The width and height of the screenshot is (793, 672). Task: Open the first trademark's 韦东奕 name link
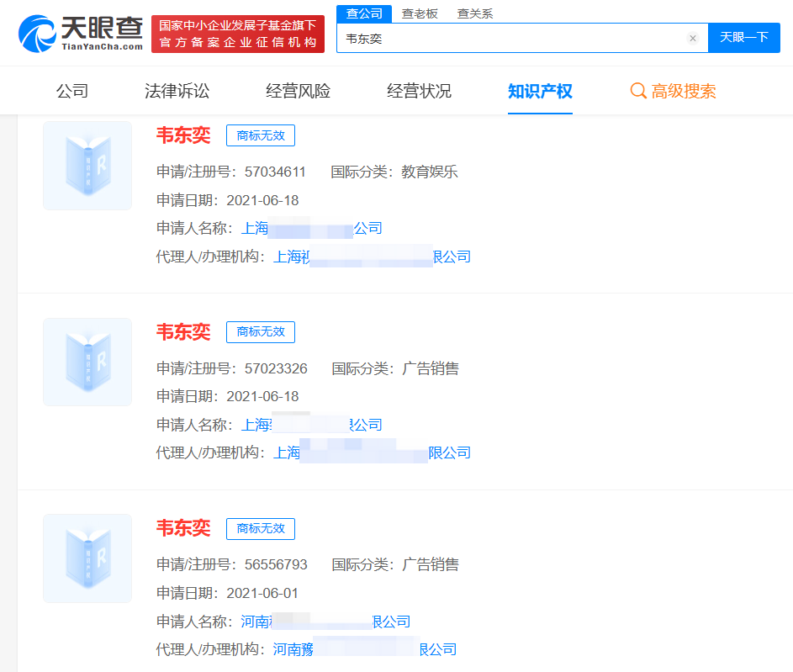[182, 135]
